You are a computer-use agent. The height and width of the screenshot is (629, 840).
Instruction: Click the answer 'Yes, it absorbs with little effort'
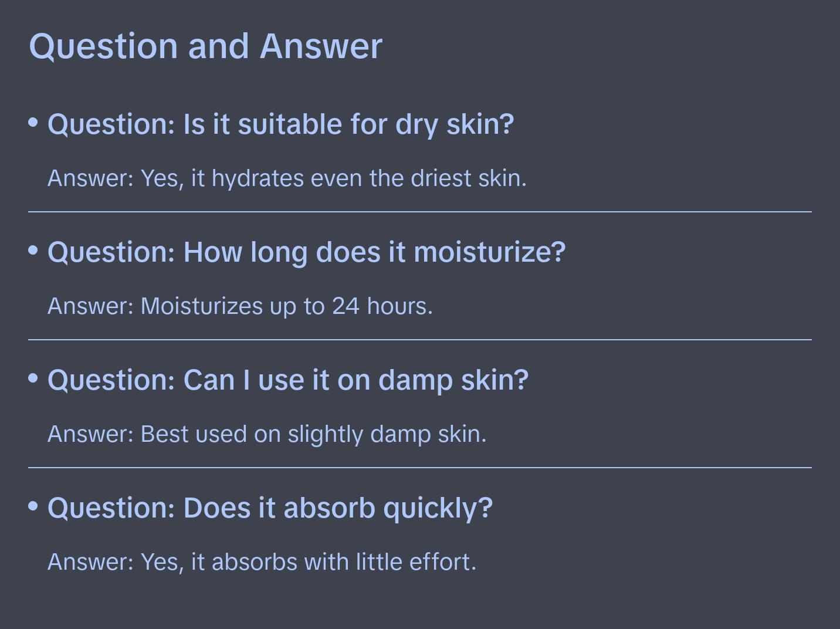pyautogui.click(x=262, y=562)
